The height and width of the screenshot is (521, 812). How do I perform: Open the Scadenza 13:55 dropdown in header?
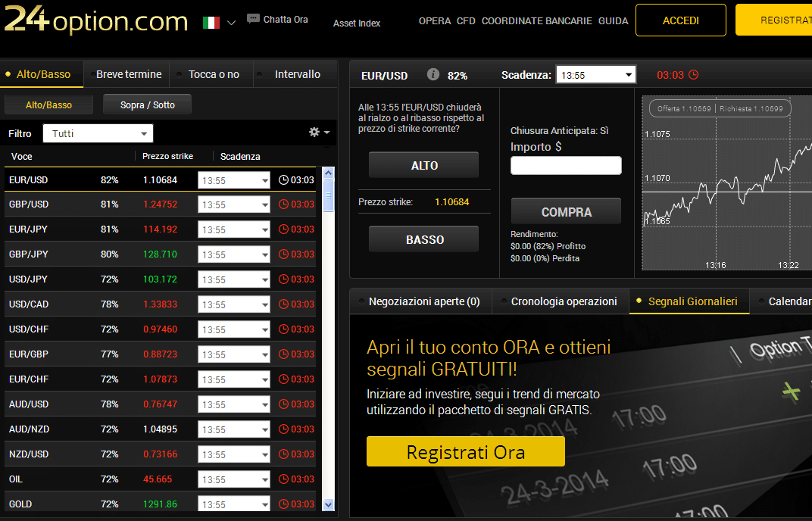[x=595, y=75]
